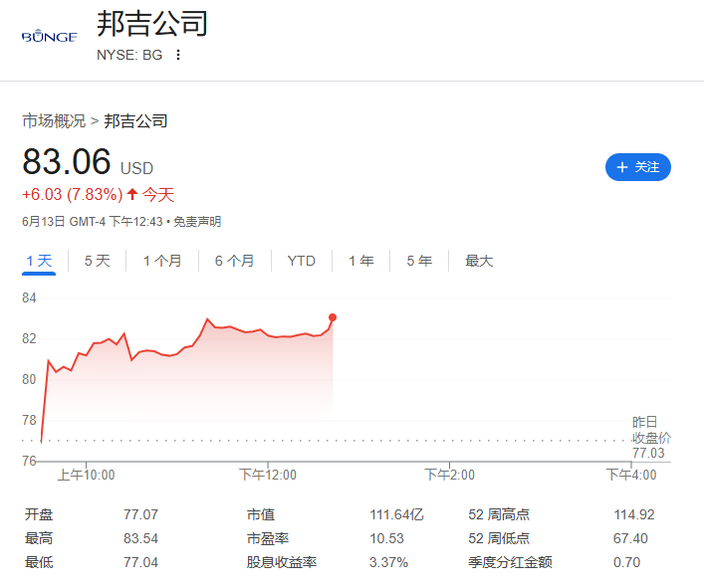Select the YTD chart range
Screen dimensions: 704x588
(x=302, y=261)
